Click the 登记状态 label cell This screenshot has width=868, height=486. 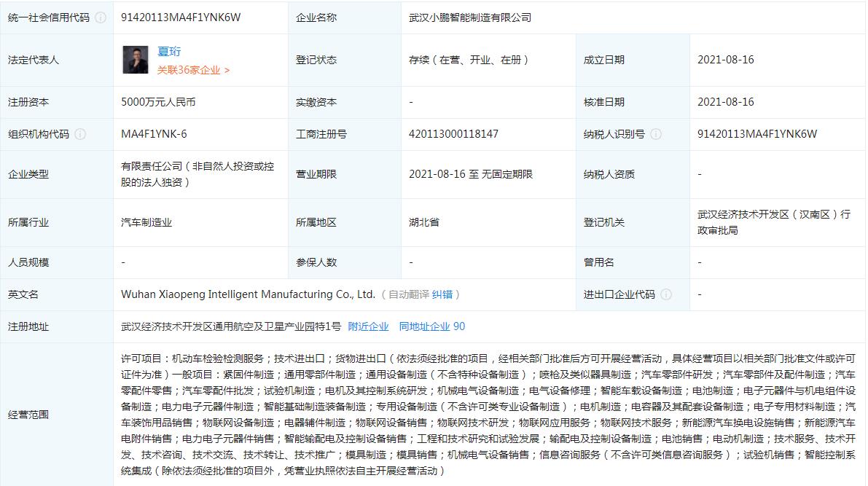click(x=344, y=60)
